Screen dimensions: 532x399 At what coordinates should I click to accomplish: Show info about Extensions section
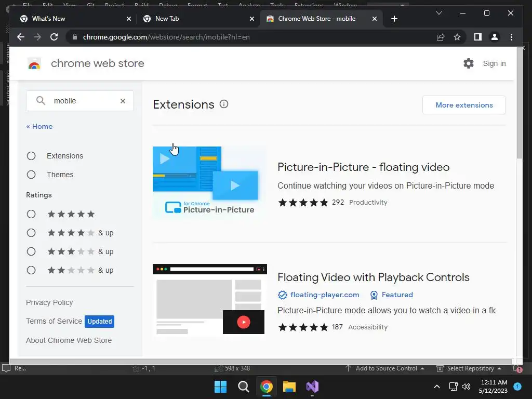[224, 104]
